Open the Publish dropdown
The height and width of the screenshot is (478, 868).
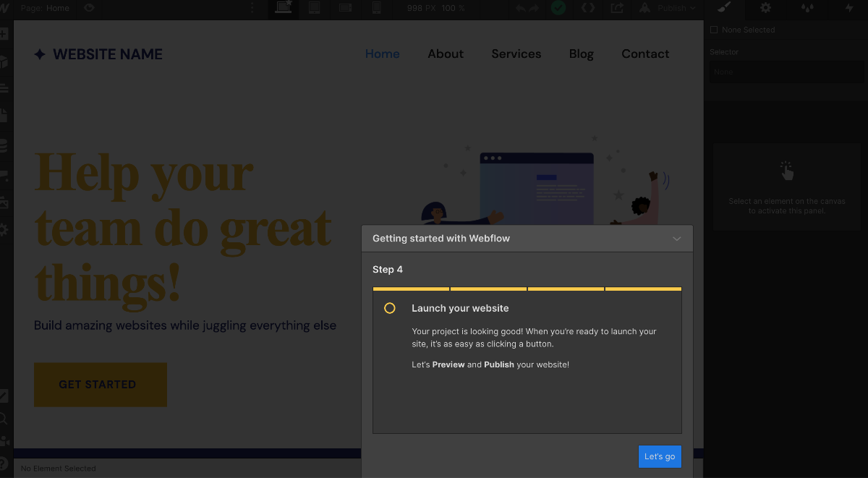[668, 8]
